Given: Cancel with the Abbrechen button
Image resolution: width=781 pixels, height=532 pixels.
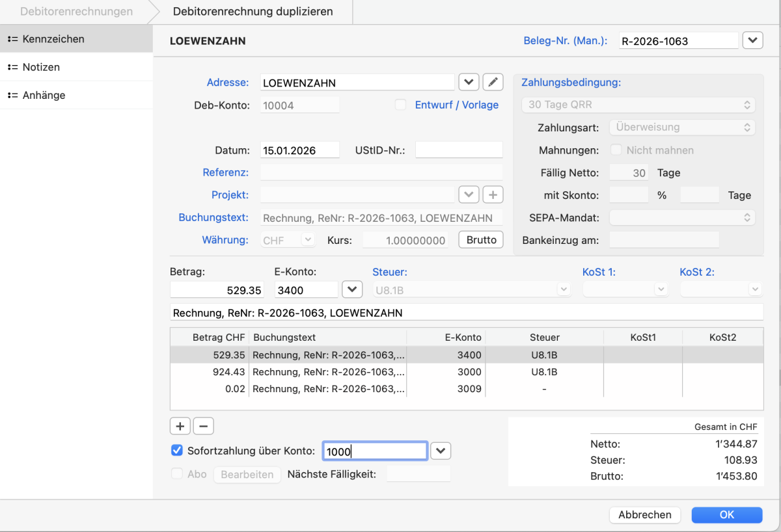Looking at the screenshot, I should pos(644,514).
